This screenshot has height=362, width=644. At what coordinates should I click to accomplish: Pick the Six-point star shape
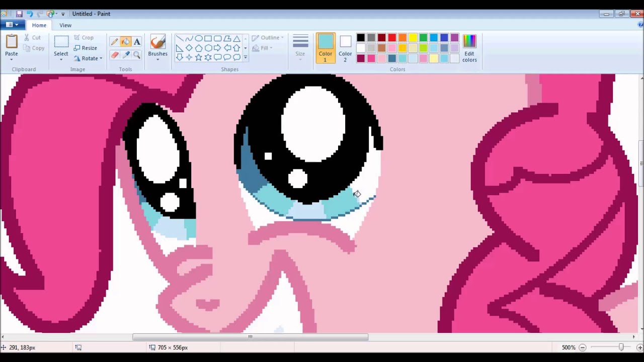click(208, 57)
